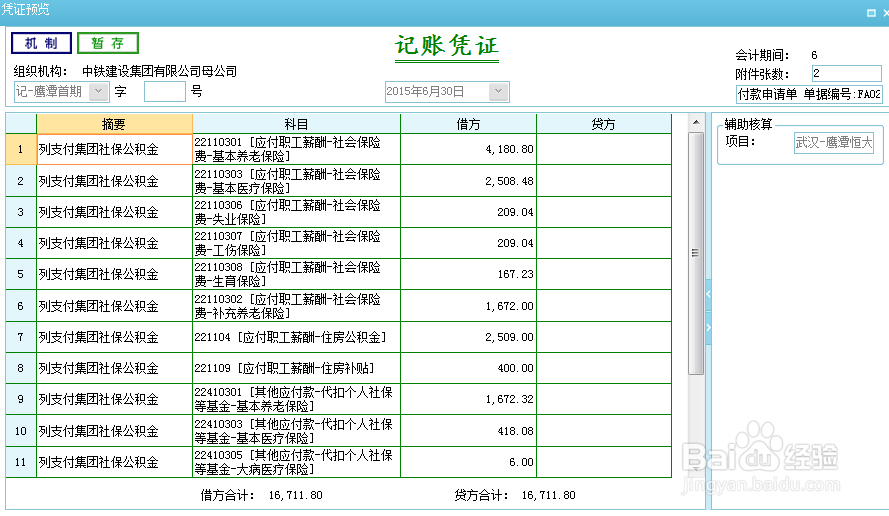This screenshot has height=516, width=889.
Task: Select row number 3 header
Action: tap(21, 212)
